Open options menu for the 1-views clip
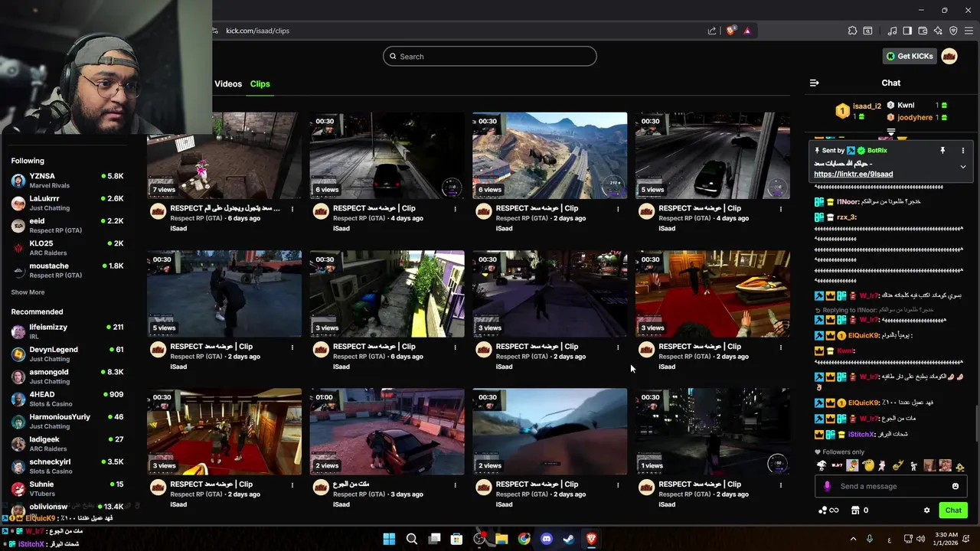The width and height of the screenshot is (980, 551). (x=781, y=485)
